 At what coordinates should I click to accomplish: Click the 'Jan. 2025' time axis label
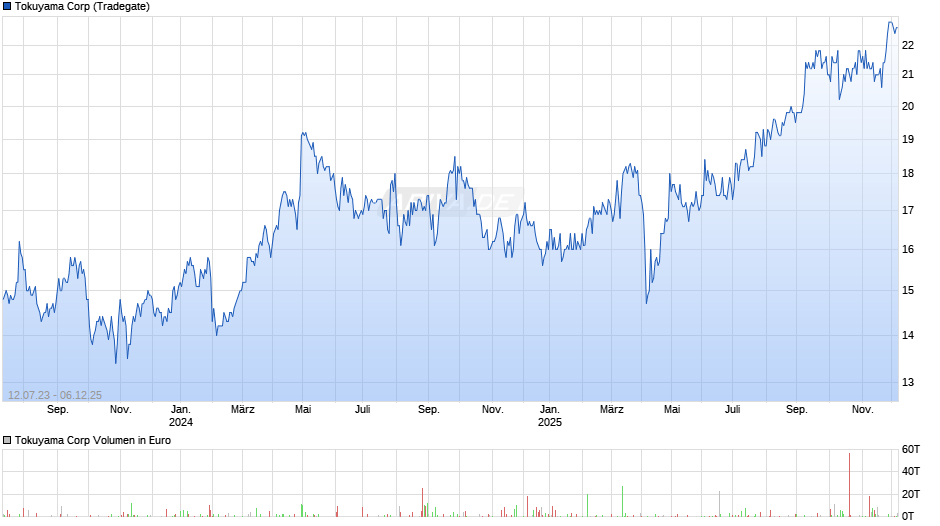coord(550,416)
